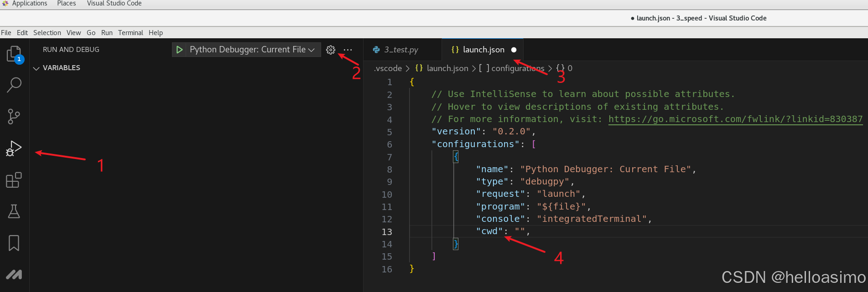Open the Explorer view in activity bar

tap(14, 54)
